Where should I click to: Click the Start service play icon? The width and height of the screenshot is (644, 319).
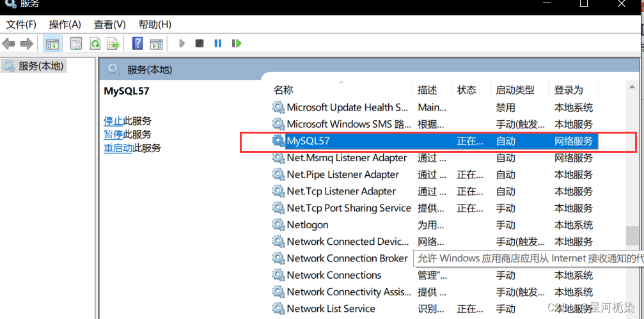tap(182, 43)
